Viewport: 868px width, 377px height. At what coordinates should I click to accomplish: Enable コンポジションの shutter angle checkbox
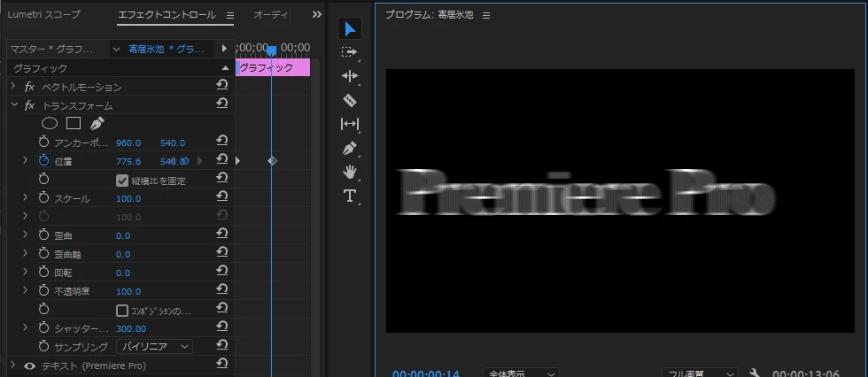click(122, 311)
